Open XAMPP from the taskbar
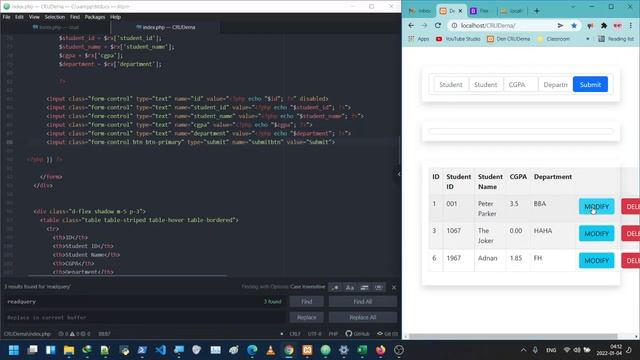Image resolution: width=640 pixels, height=360 pixels. (307, 350)
